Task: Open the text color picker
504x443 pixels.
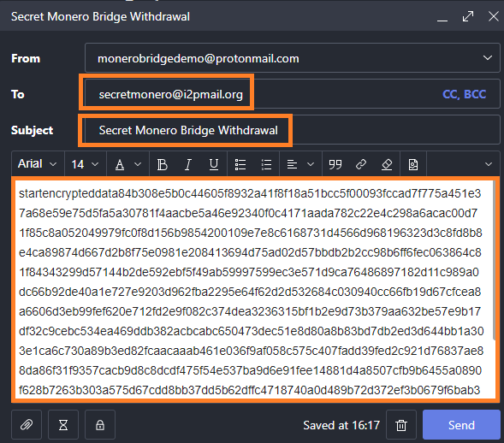Action: pos(128,164)
